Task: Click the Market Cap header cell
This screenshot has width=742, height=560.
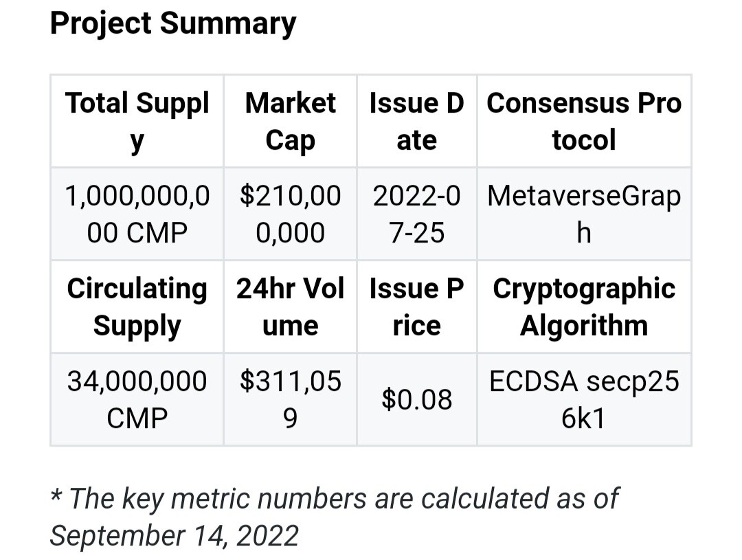Action: 290,121
